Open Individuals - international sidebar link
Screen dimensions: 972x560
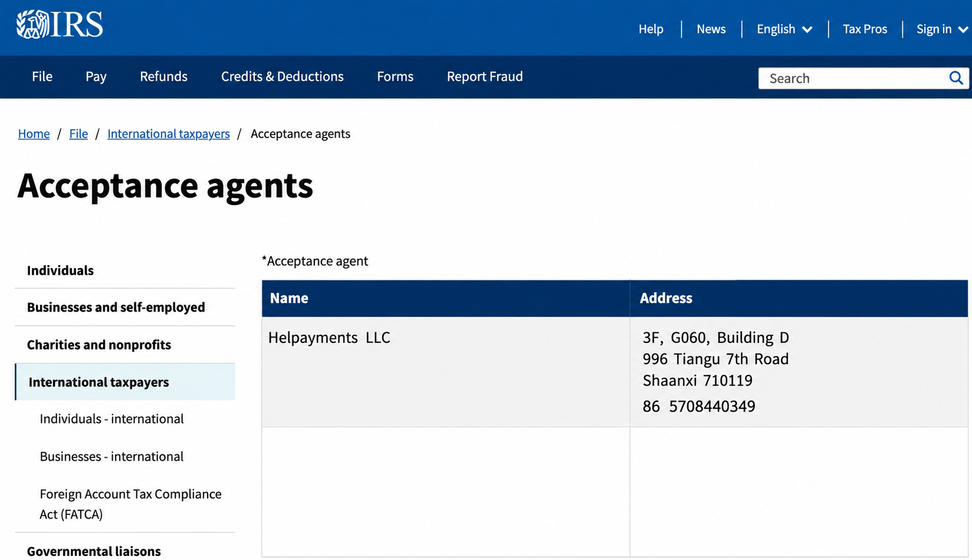coord(112,419)
